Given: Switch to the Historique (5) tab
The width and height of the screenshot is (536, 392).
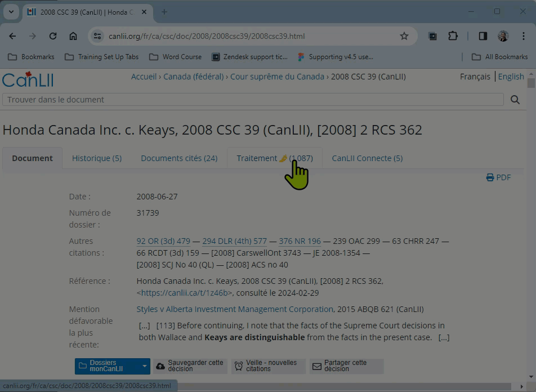Looking at the screenshot, I should (x=97, y=158).
